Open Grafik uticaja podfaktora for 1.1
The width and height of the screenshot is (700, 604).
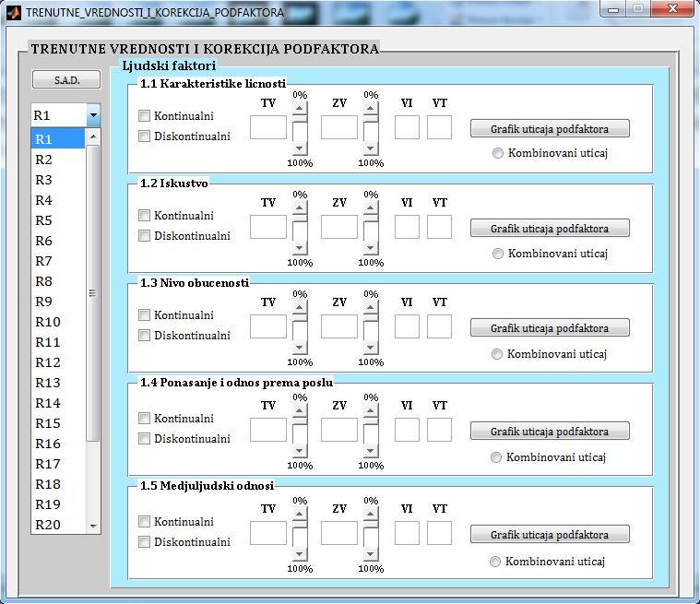[x=550, y=128]
